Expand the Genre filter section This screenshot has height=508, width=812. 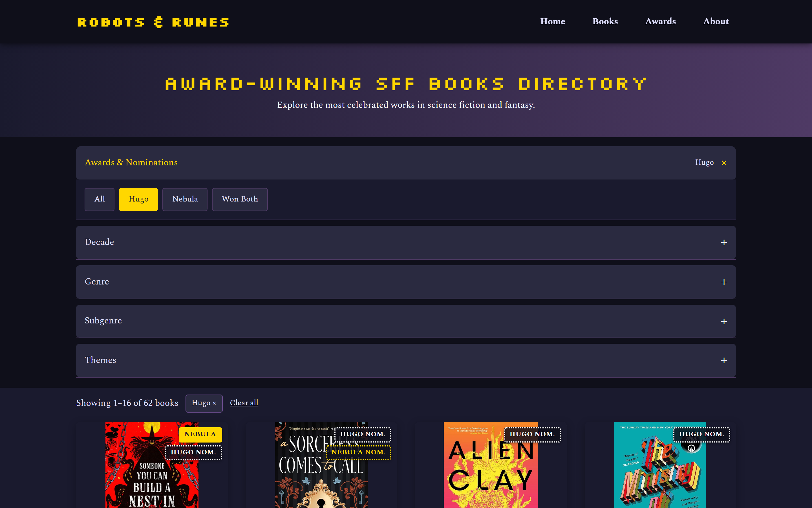[406, 282]
